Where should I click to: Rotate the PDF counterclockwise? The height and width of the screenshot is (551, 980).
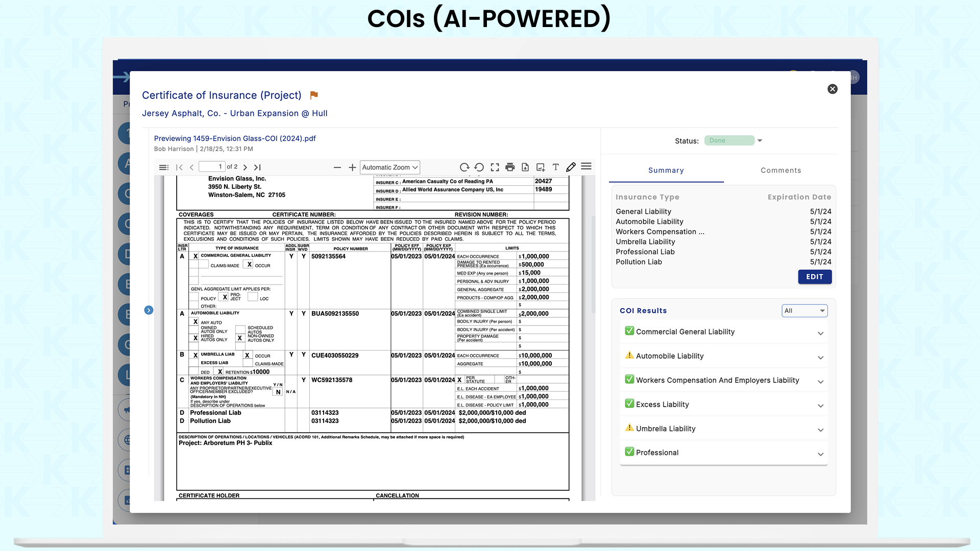(479, 167)
